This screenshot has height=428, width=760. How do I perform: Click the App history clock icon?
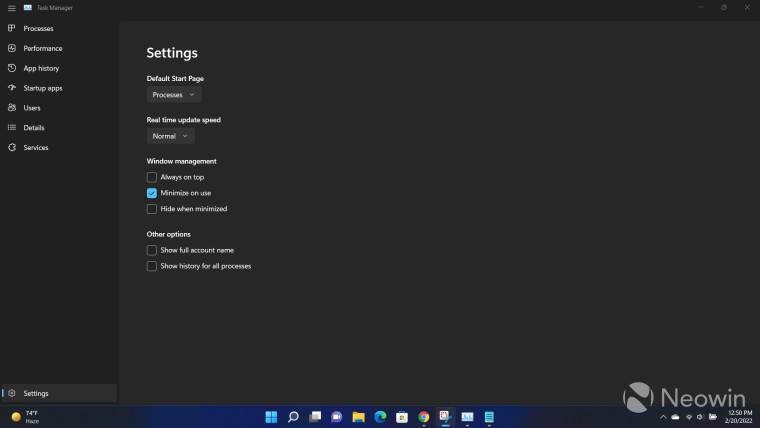(x=12, y=68)
